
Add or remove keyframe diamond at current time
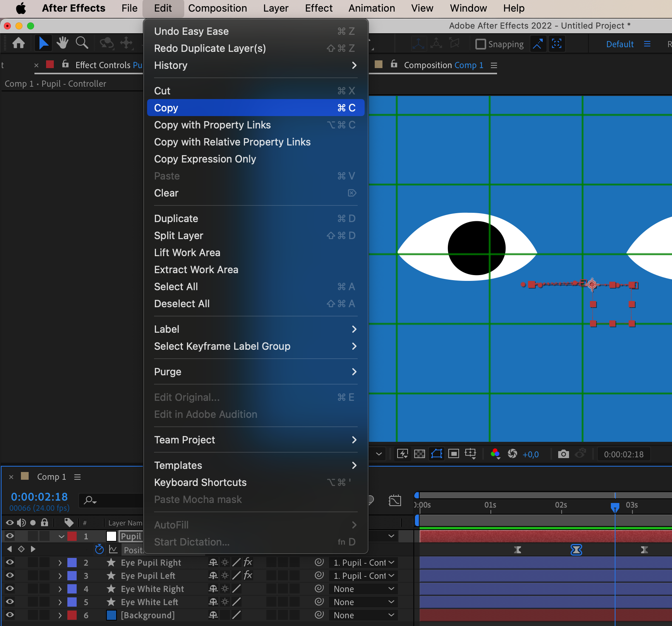[21, 549]
